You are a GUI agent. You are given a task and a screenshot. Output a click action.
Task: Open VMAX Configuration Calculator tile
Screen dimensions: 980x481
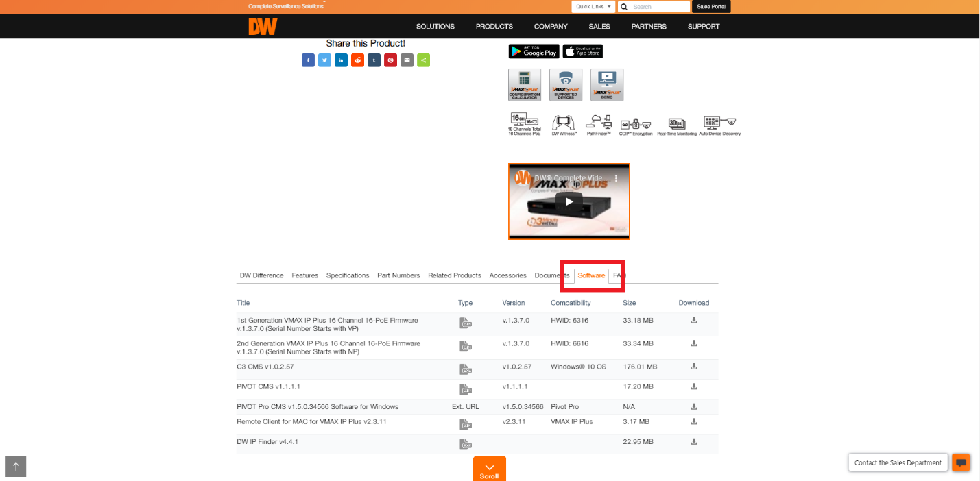tap(525, 85)
